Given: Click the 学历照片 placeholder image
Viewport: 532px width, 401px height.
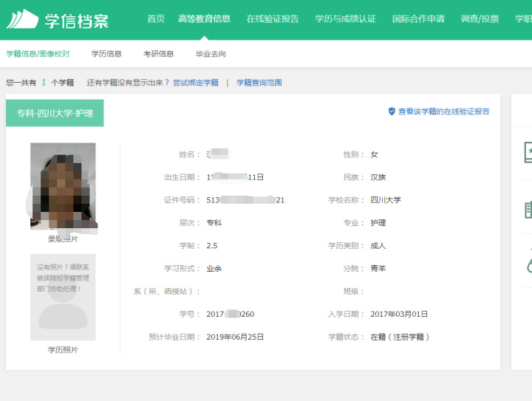Looking at the screenshot, I should [63, 297].
